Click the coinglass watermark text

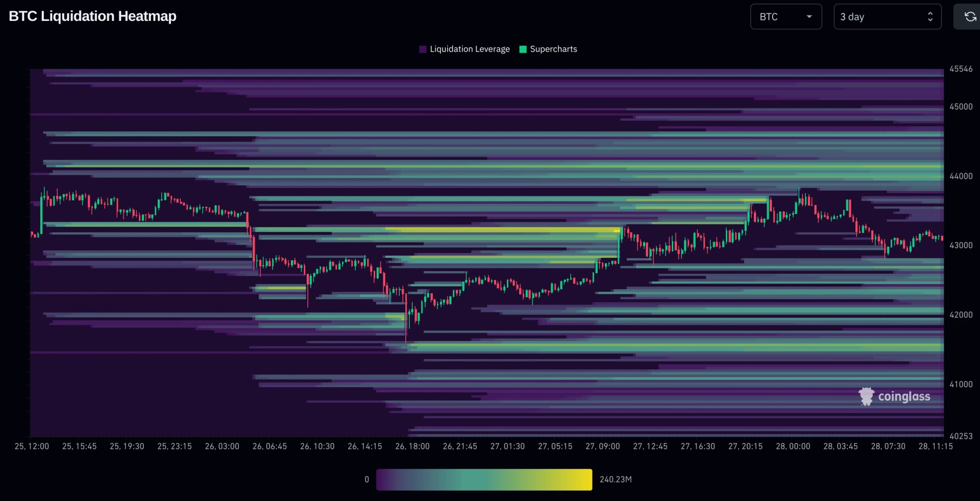(x=904, y=397)
